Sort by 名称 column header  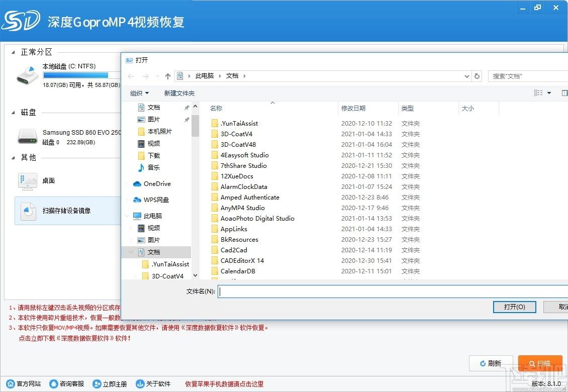pos(216,109)
